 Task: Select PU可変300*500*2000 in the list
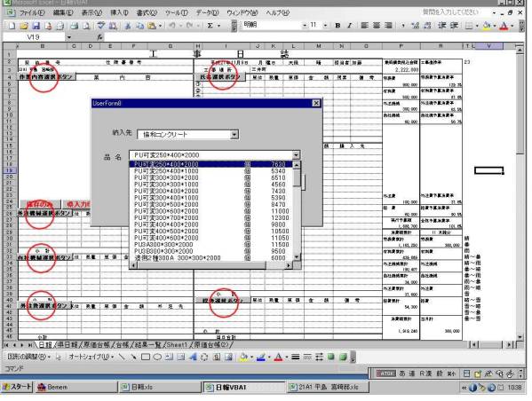pos(210,204)
